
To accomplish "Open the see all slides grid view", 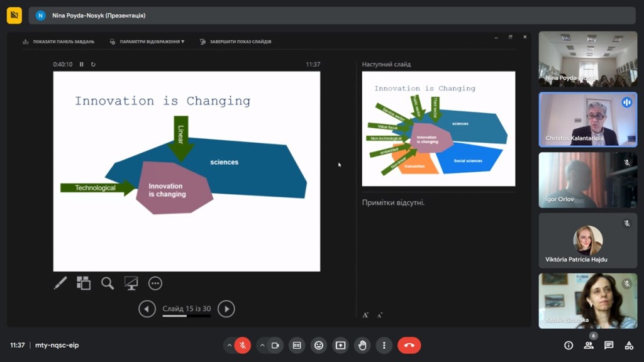I will [x=84, y=283].
